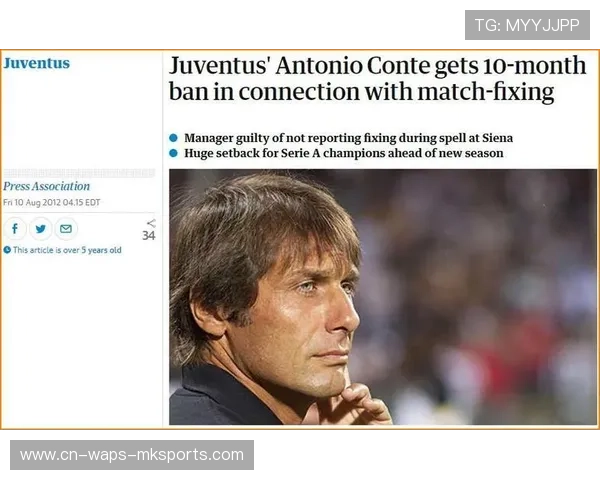Open the Juventus section link
The width and height of the screenshot is (600, 480).
pos(37,63)
